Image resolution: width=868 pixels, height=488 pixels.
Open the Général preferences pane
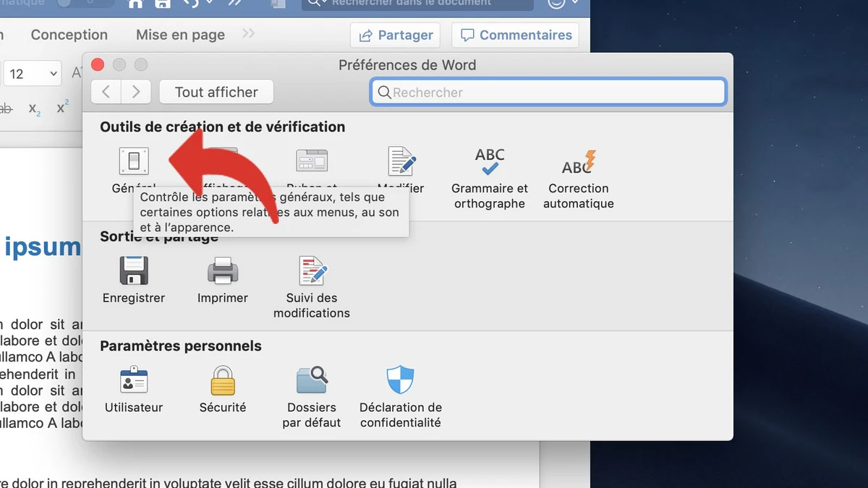(134, 161)
